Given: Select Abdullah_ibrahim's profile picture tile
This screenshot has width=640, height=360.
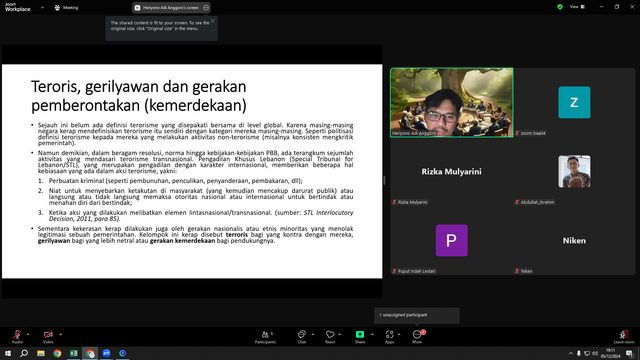Looking at the screenshot, I should (x=574, y=171).
